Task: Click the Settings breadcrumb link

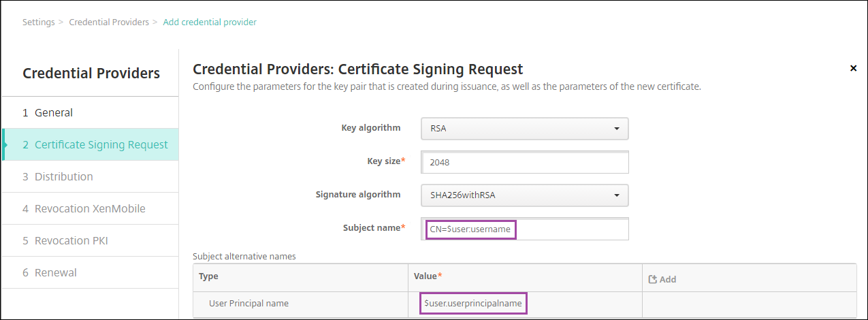Action: coord(38,22)
